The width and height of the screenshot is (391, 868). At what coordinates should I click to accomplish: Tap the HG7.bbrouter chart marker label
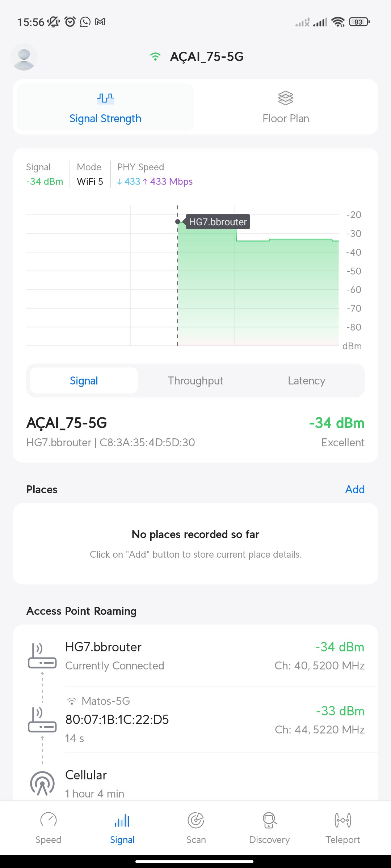pyautogui.click(x=218, y=222)
